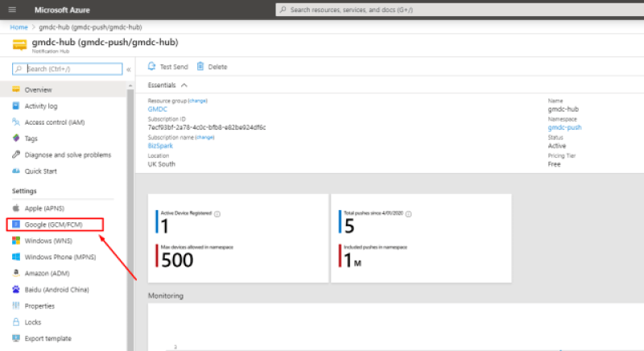644x351 pixels.
Task: Click the Baidu paw icon
Action: click(x=16, y=289)
